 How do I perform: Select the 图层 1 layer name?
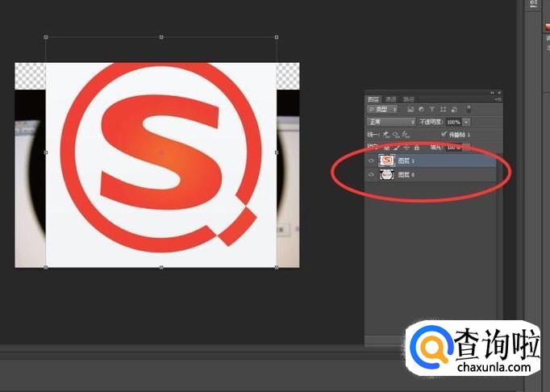406,161
